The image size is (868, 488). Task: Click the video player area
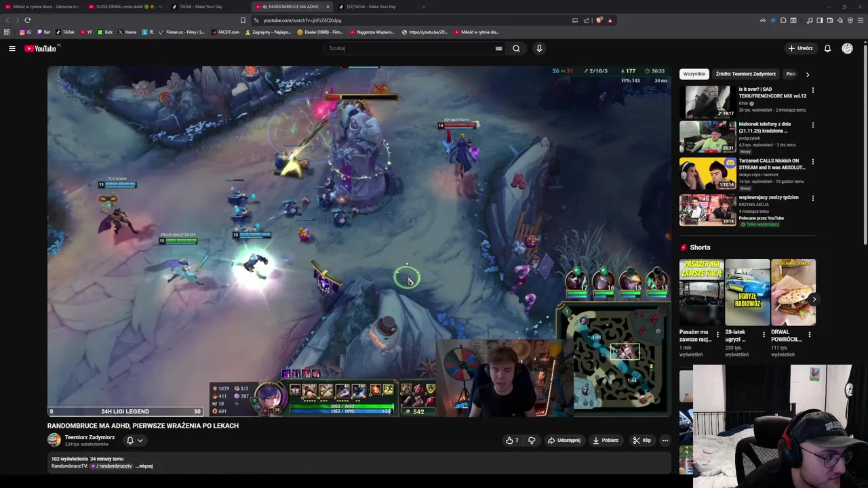pyautogui.click(x=359, y=241)
